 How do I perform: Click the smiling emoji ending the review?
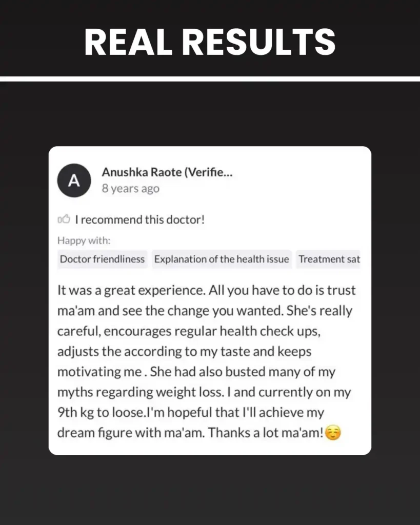(333, 433)
